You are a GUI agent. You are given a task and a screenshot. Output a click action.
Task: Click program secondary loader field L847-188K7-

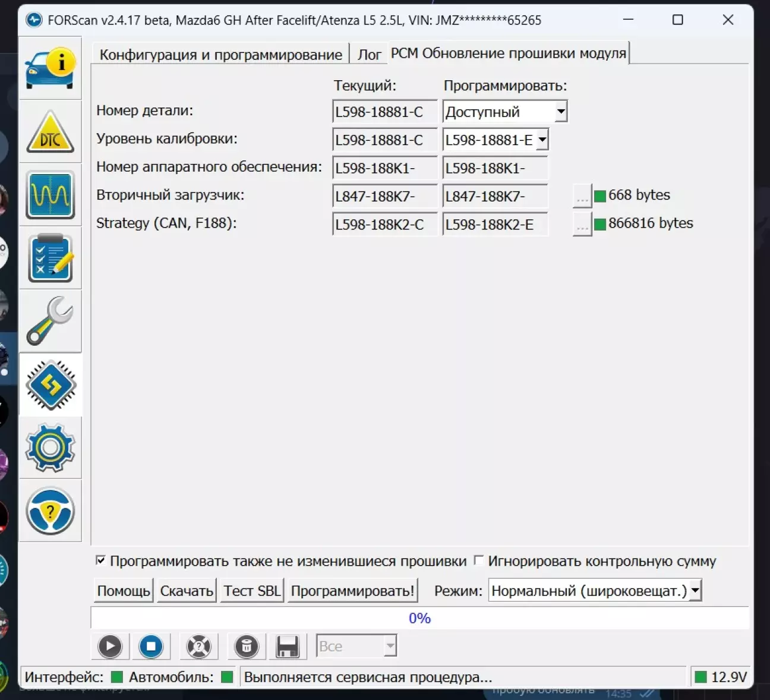(x=496, y=197)
